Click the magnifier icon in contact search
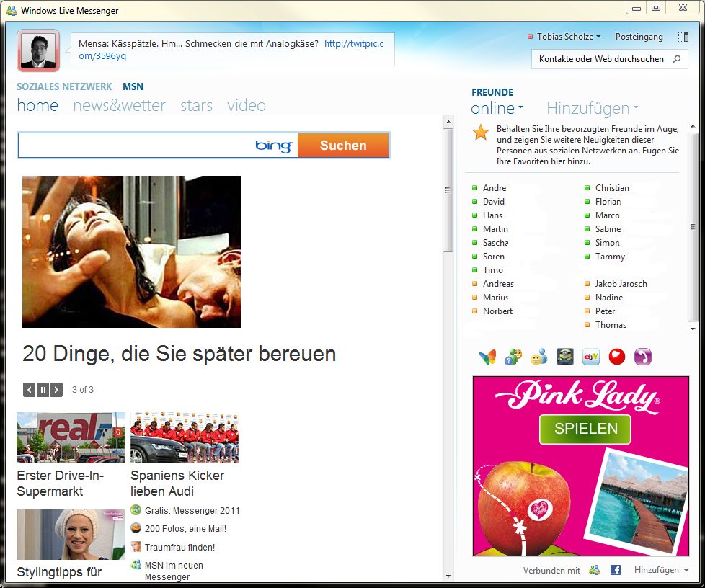This screenshot has height=588, width=705. click(x=676, y=59)
